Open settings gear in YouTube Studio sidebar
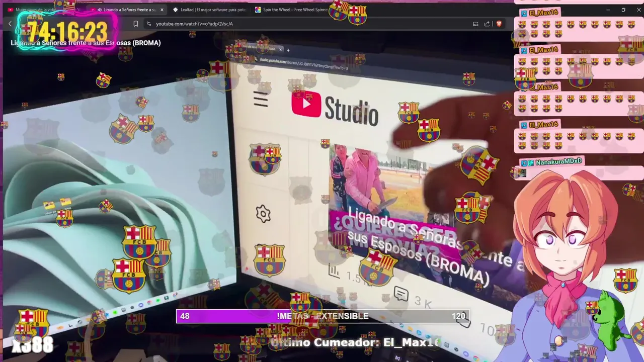 [263, 214]
